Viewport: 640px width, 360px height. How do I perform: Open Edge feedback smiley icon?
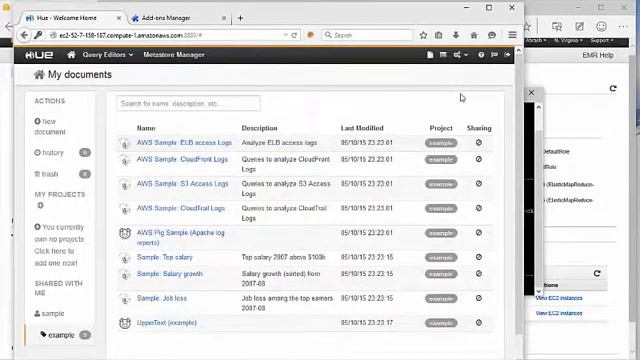(x=601, y=27)
